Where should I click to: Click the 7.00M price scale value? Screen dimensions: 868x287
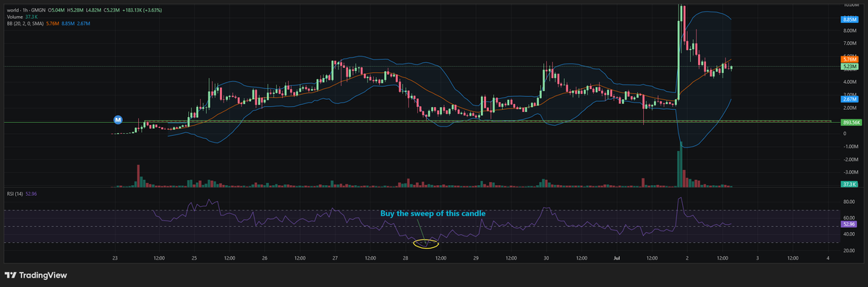850,43
